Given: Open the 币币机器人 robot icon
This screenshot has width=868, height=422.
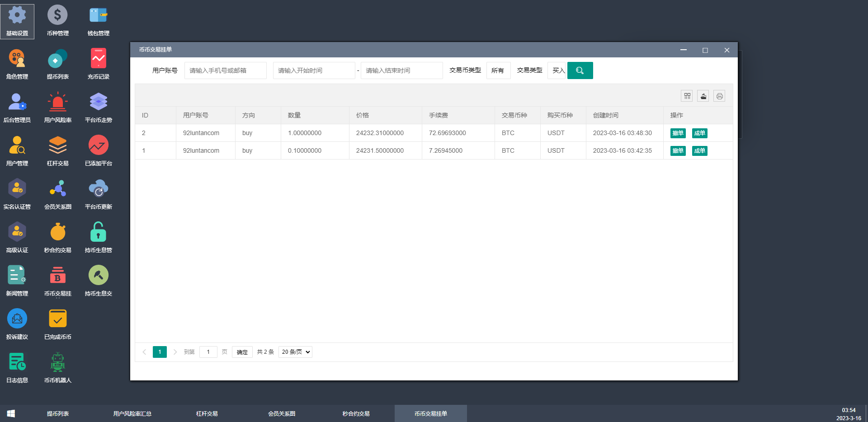Looking at the screenshot, I should pos(57,368).
